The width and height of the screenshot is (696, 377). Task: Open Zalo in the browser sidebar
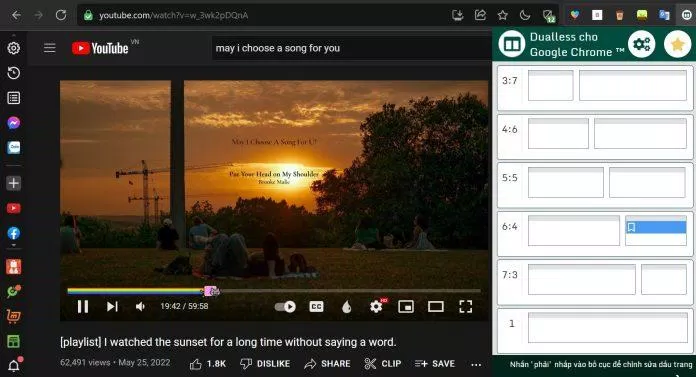pos(13,147)
